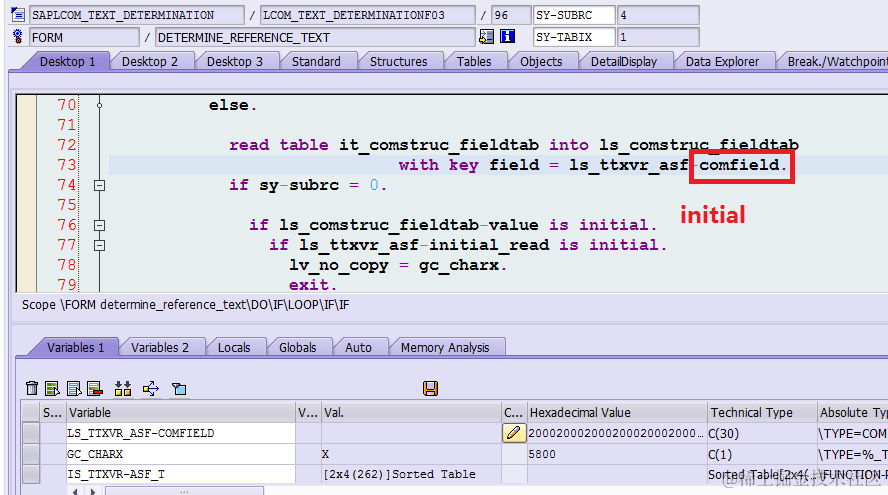Click the blue info icon next to form name
Screen dimensions: 888x495
[x=507, y=37]
